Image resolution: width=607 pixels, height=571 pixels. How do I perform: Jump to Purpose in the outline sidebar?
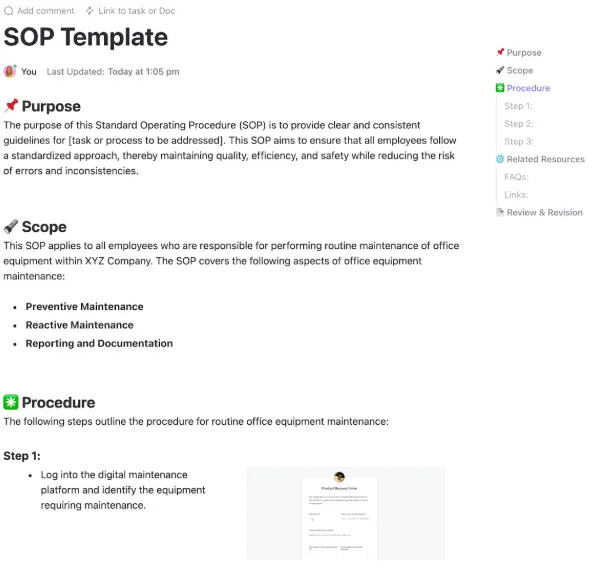click(x=524, y=53)
